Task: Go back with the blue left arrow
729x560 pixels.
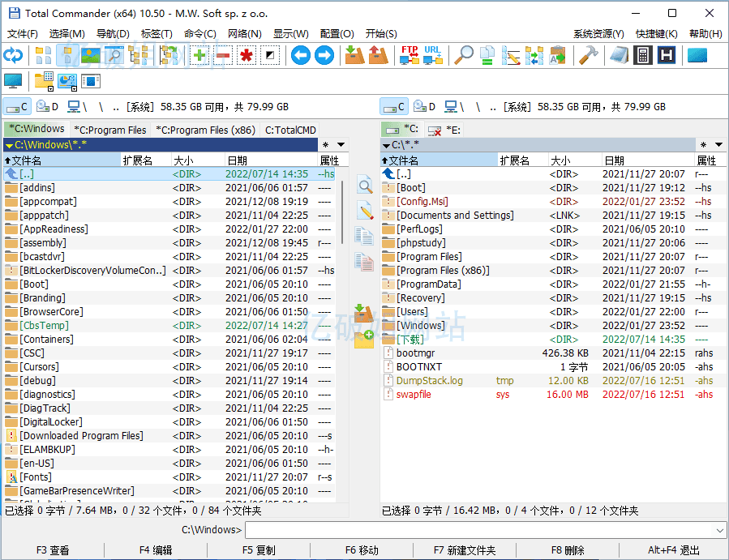Action: tap(301, 56)
